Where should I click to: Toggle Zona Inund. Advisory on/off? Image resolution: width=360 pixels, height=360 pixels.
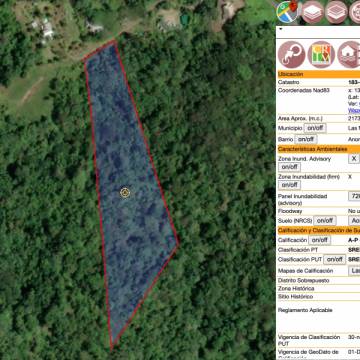pyautogui.click(x=290, y=167)
